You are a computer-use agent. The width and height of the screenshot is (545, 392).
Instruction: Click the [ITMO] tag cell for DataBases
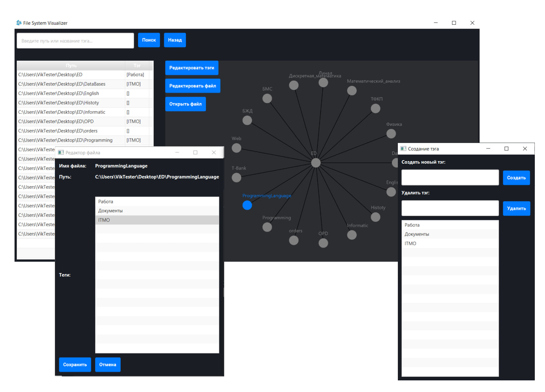137,84
